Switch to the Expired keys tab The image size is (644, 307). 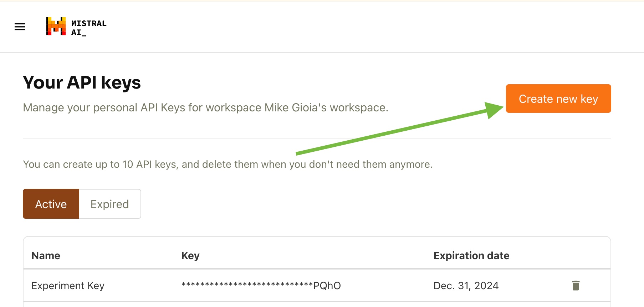point(110,204)
